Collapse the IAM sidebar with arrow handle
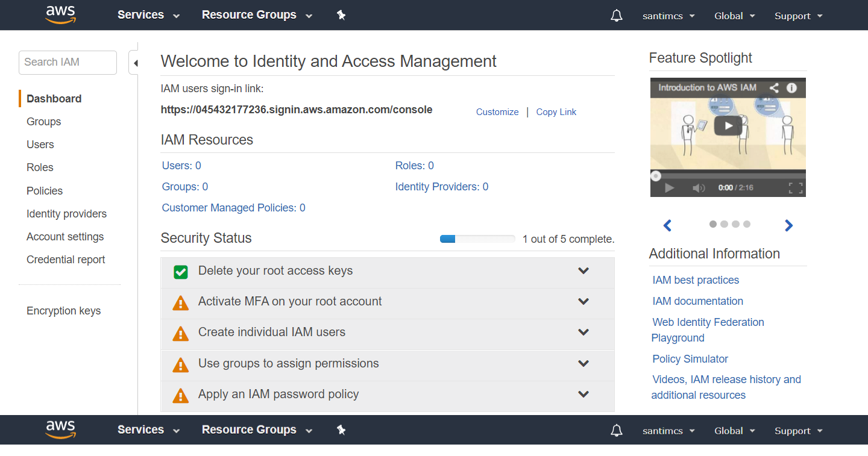 coord(134,63)
